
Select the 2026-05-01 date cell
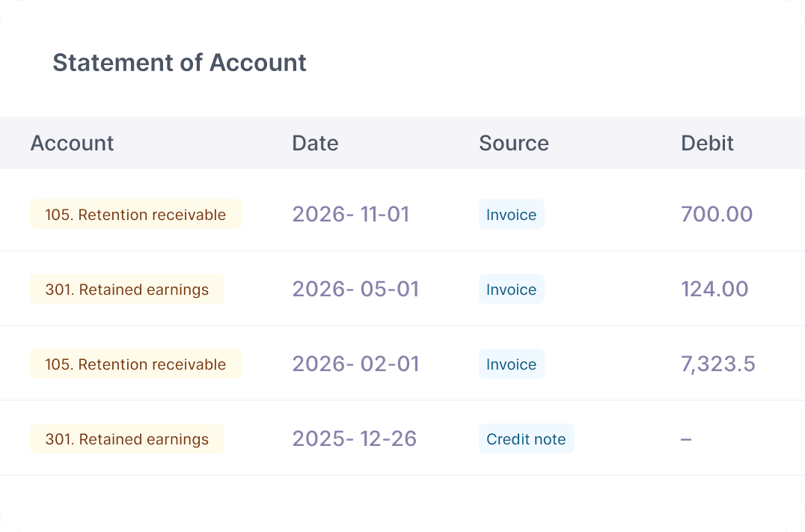point(355,290)
